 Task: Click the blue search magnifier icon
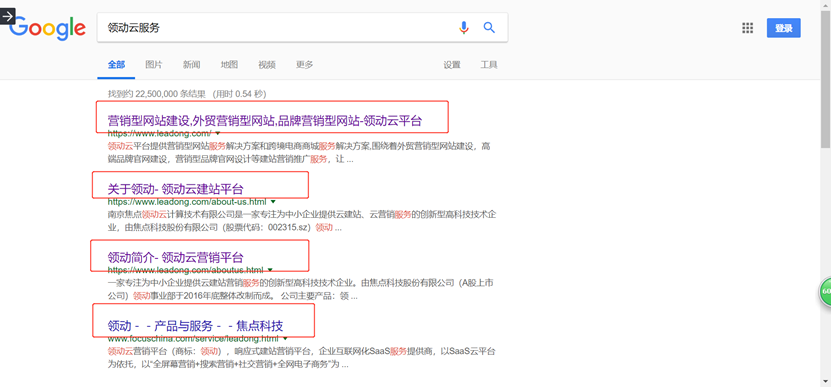tap(489, 28)
